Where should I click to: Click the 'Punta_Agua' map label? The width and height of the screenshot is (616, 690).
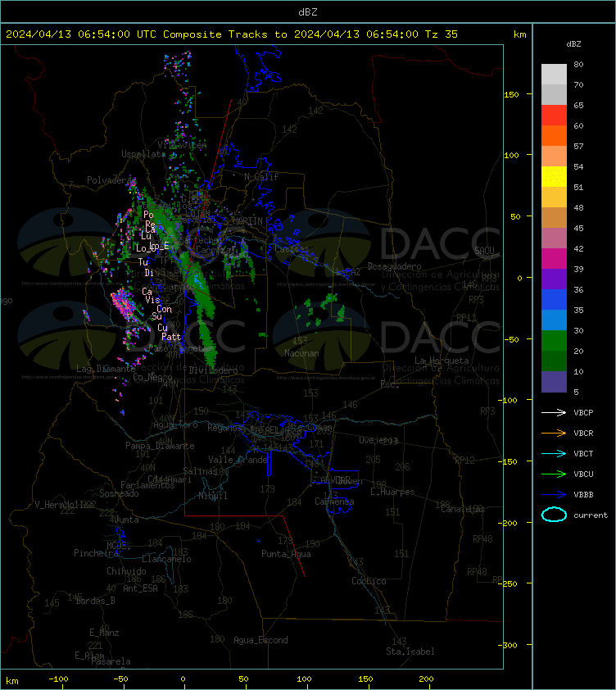click(x=286, y=554)
